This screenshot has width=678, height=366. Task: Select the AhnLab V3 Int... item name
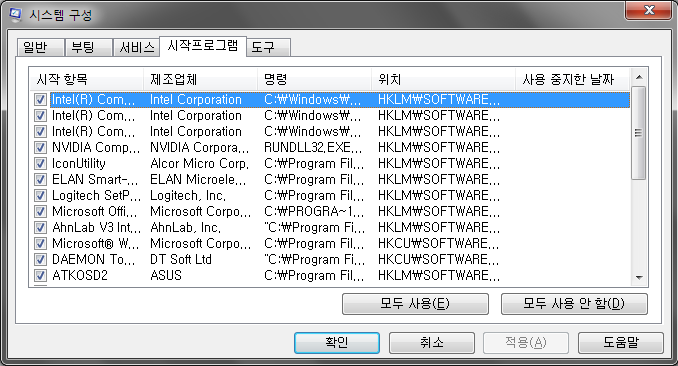(96, 228)
